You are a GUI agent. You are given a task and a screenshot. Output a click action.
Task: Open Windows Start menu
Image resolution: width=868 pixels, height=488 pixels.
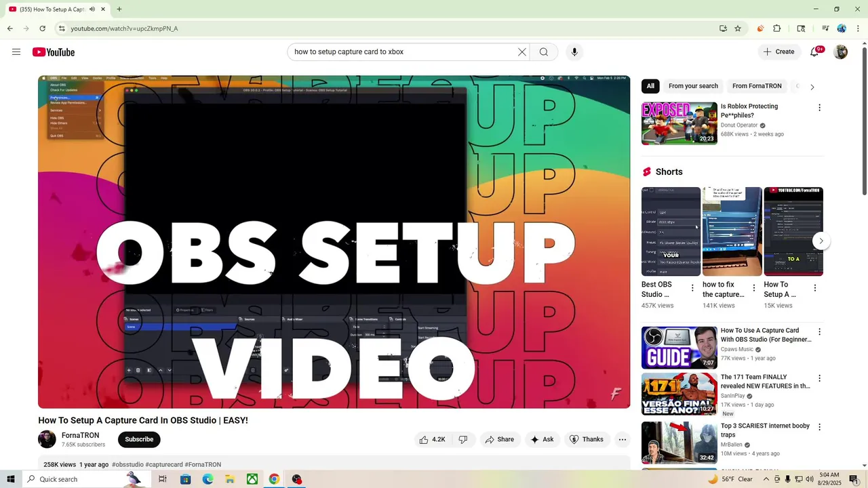tap(10, 479)
